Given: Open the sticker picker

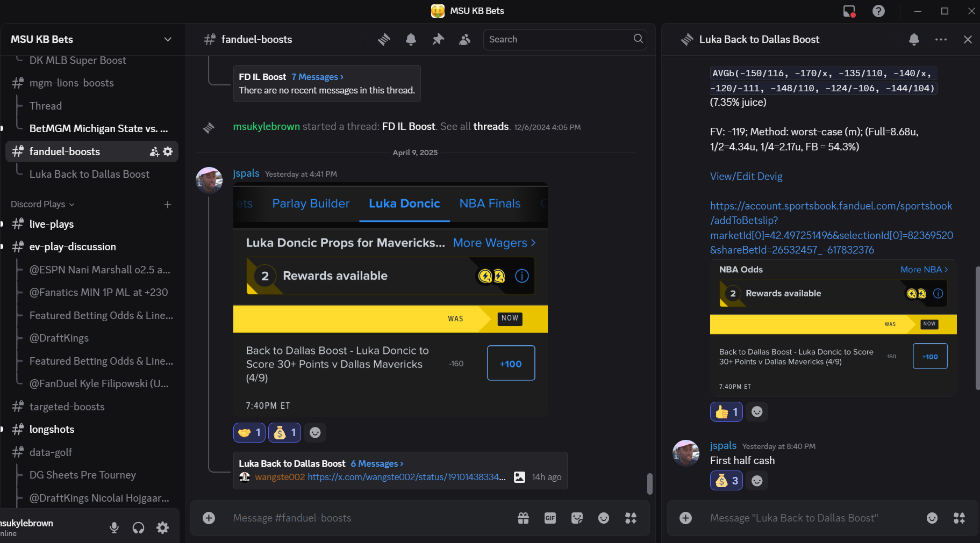Looking at the screenshot, I should click(x=577, y=518).
